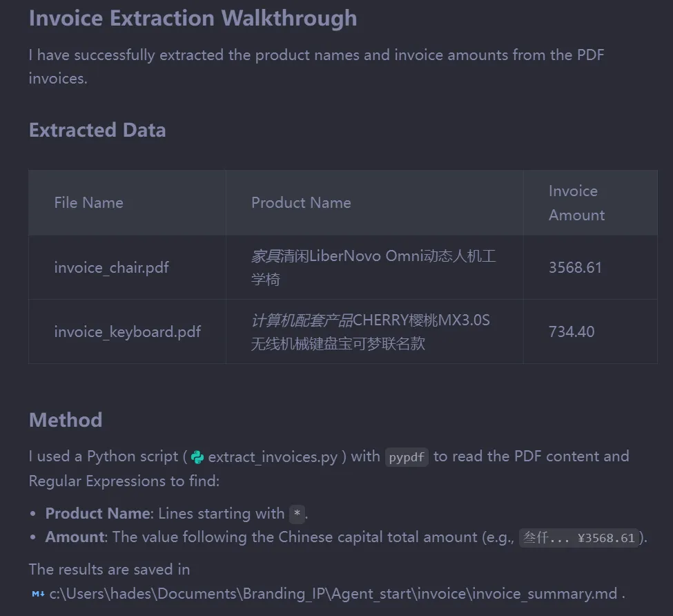The width and height of the screenshot is (673, 616).
Task: Open the extract_invoices.py file link
Action: click(273, 456)
